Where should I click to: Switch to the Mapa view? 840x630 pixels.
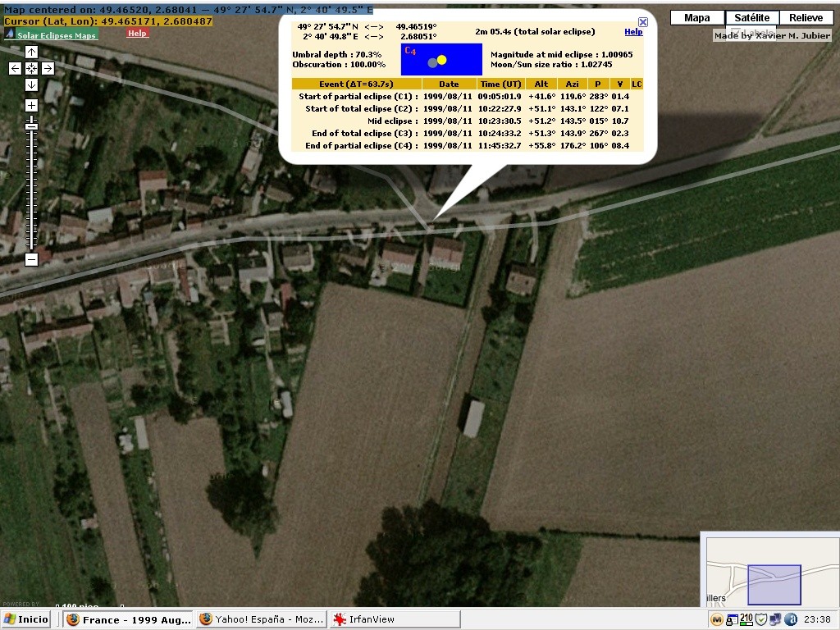tap(696, 18)
